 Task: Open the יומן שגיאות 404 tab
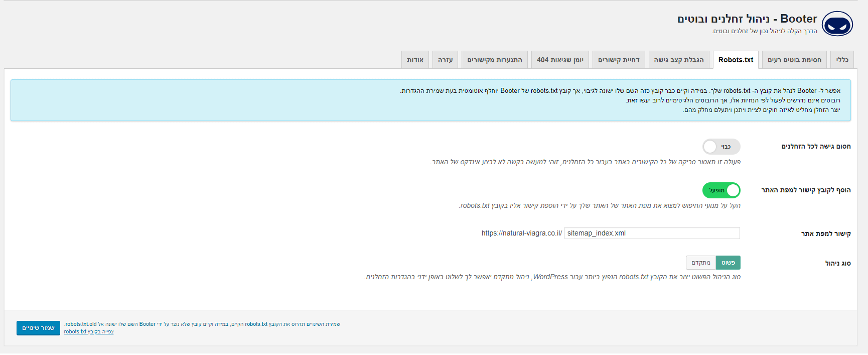pyautogui.click(x=560, y=60)
